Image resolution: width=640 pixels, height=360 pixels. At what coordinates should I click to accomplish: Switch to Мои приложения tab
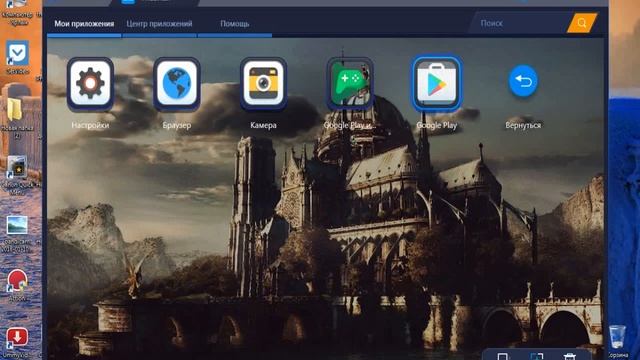pos(84,24)
